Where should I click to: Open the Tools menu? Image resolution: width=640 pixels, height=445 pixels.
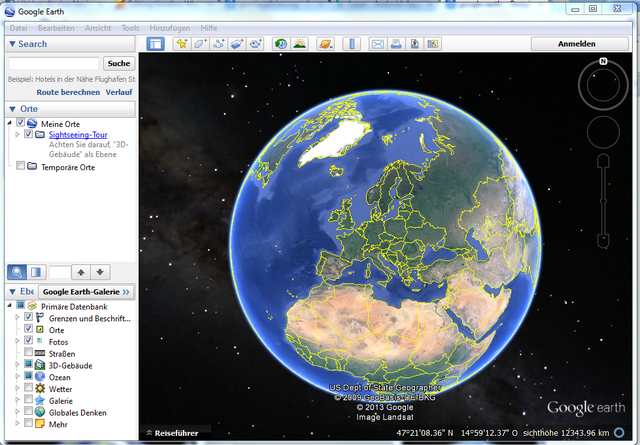point(130,28)
